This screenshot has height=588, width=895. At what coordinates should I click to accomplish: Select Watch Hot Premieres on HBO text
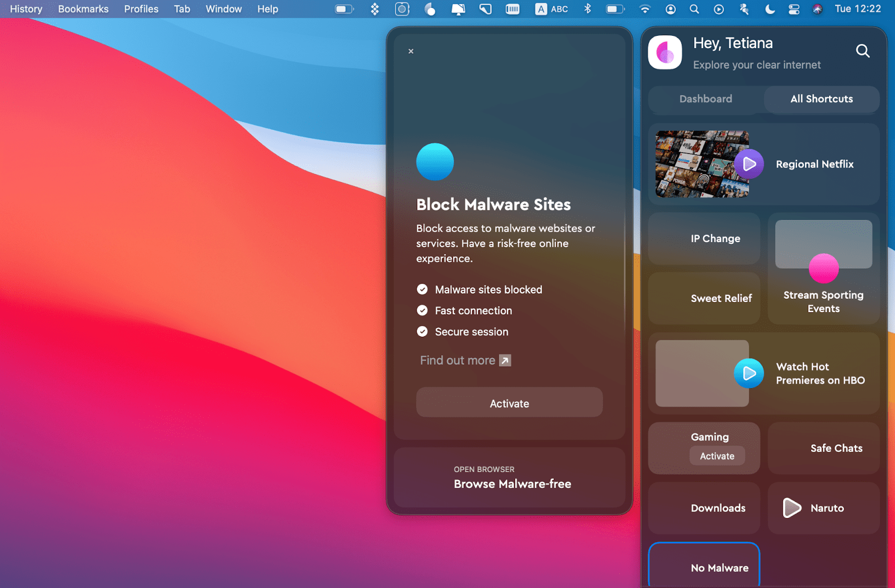click(x=820, y=373)
